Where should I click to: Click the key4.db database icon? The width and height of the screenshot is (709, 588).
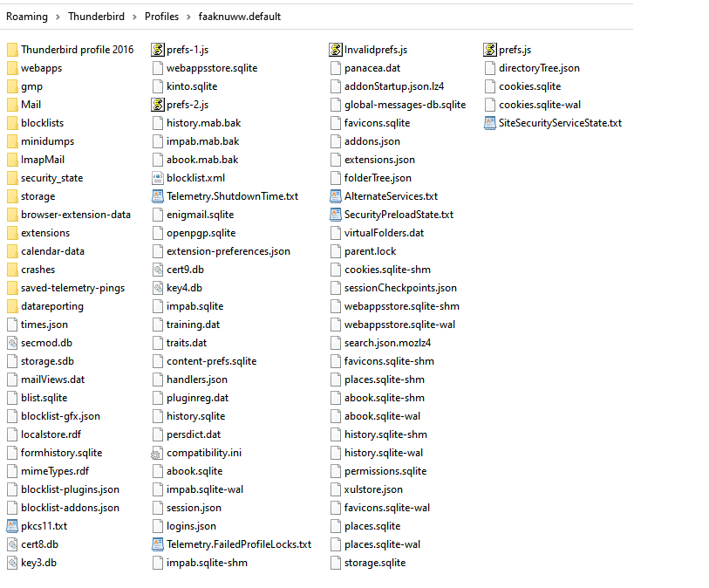pos(157,288)
